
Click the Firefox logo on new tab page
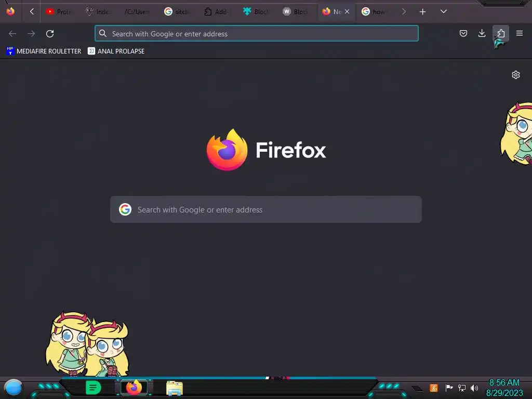[x=227, y=150]
